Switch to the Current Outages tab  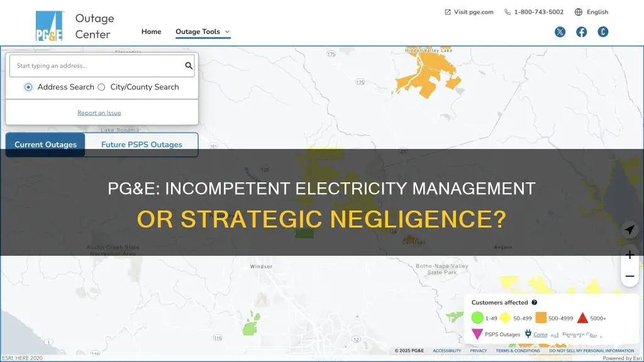[45, 145]
